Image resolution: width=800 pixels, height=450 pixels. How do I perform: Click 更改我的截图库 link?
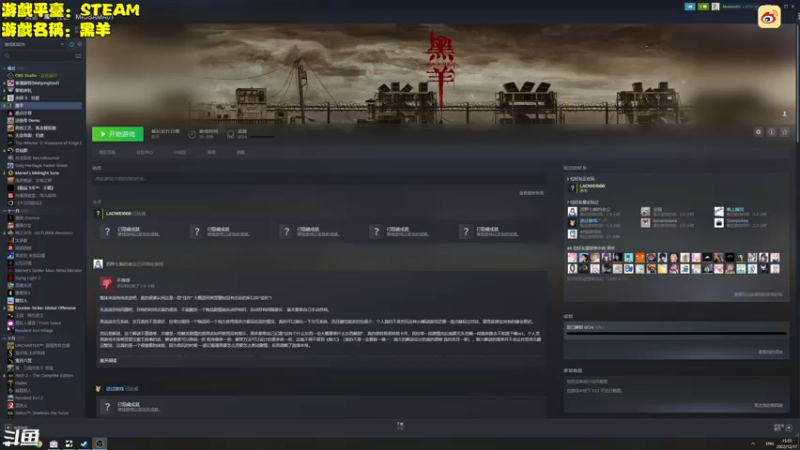click(x=768, y=406)
